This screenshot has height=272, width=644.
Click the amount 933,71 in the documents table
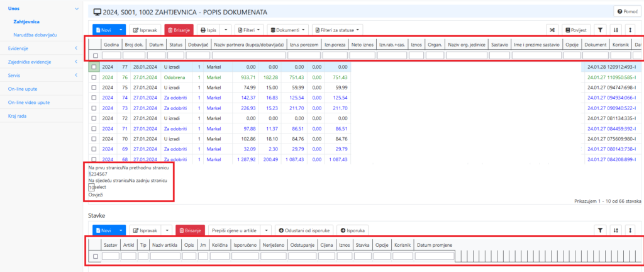(248, 77)
